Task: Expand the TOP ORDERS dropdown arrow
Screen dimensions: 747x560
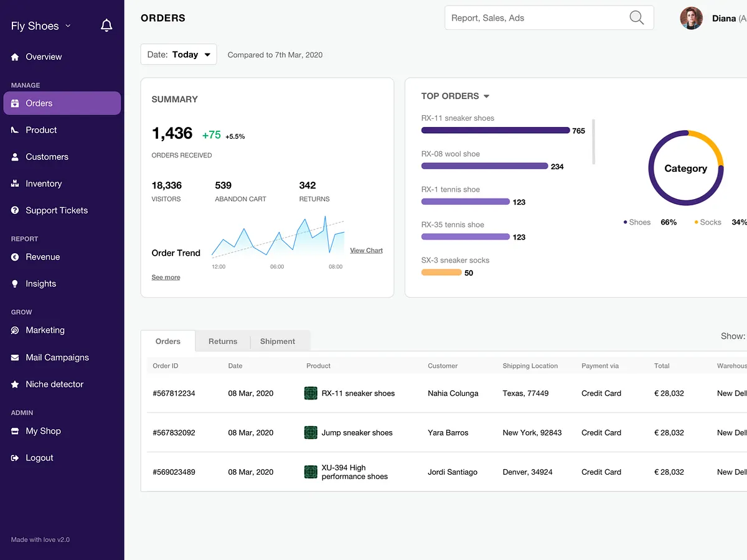Action: (488, 96)
